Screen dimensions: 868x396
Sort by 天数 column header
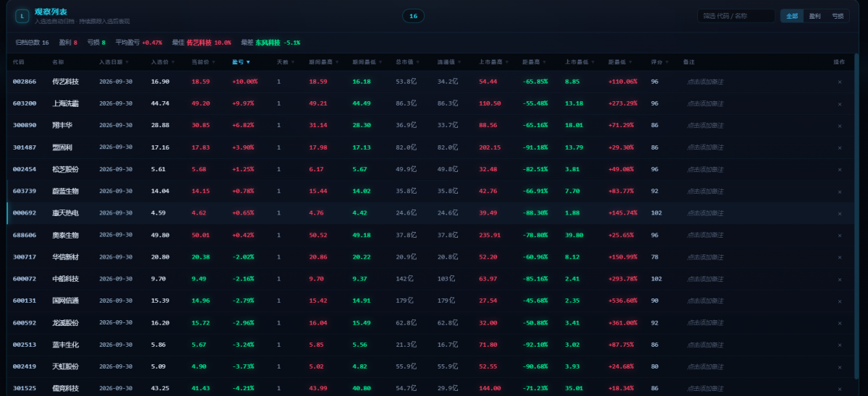tap(285, 62)
